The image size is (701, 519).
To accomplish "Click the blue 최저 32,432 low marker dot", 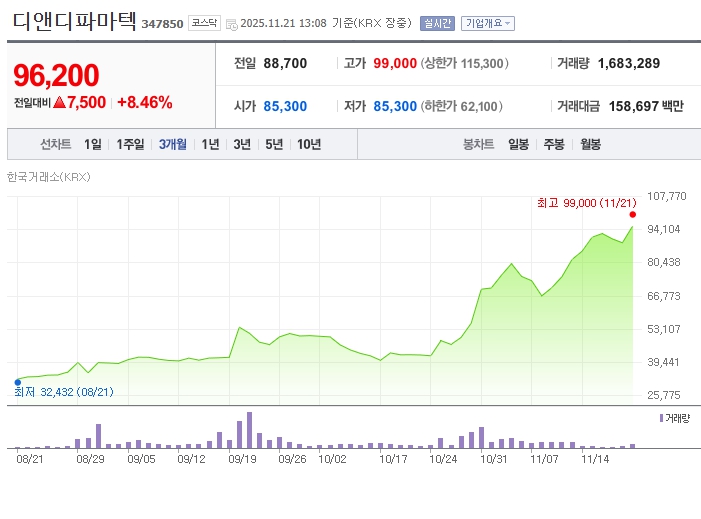I will 17,381.
